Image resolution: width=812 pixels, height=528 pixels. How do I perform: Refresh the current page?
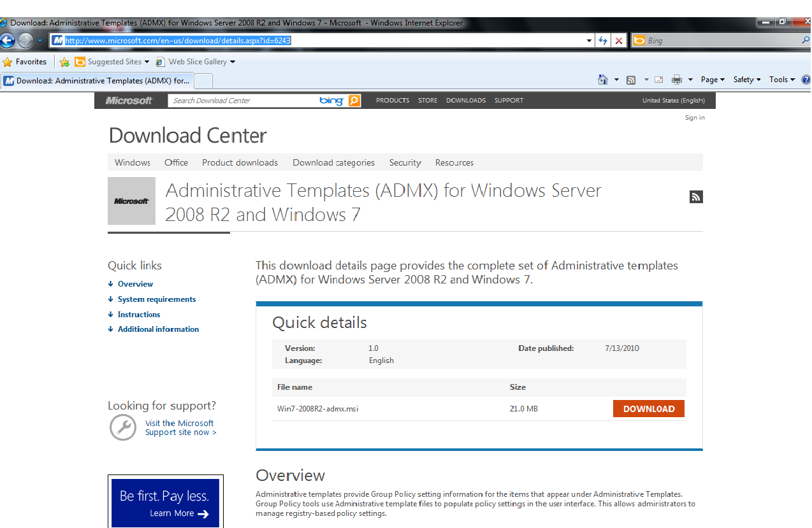coord(603,40)
